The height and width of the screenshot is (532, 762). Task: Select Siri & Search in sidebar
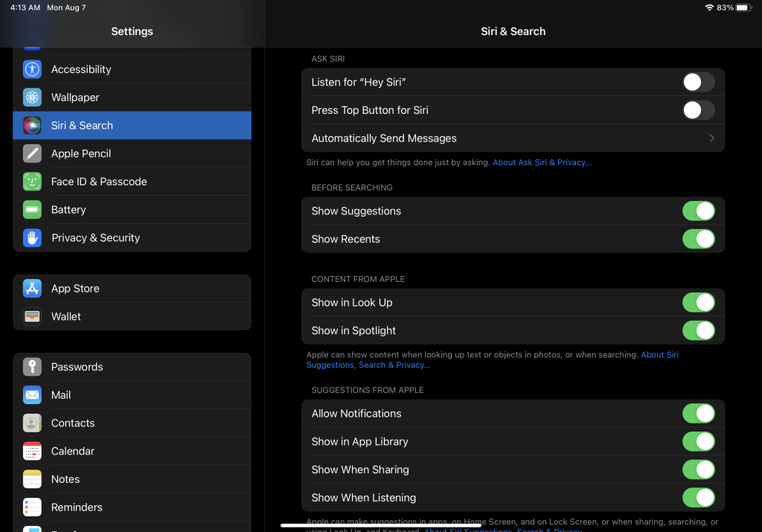click(x=132, y=125)
